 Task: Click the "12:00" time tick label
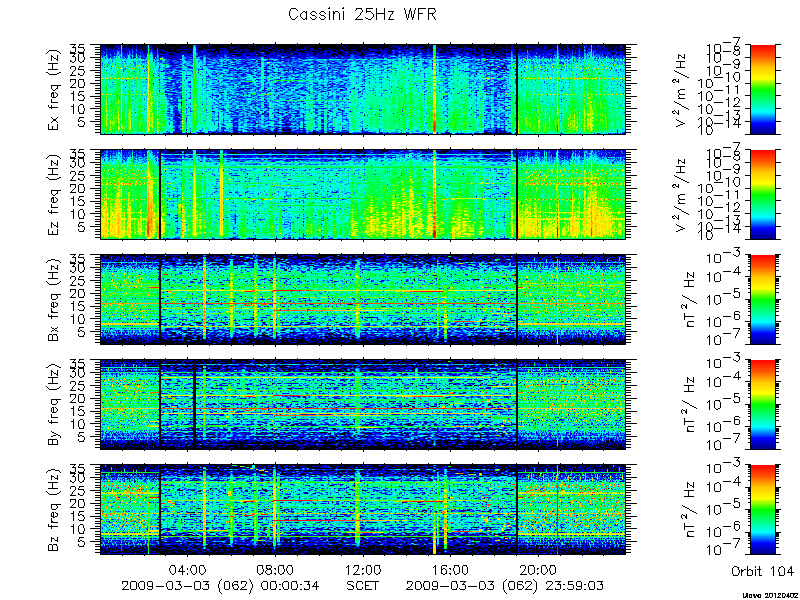coord(363,568)
